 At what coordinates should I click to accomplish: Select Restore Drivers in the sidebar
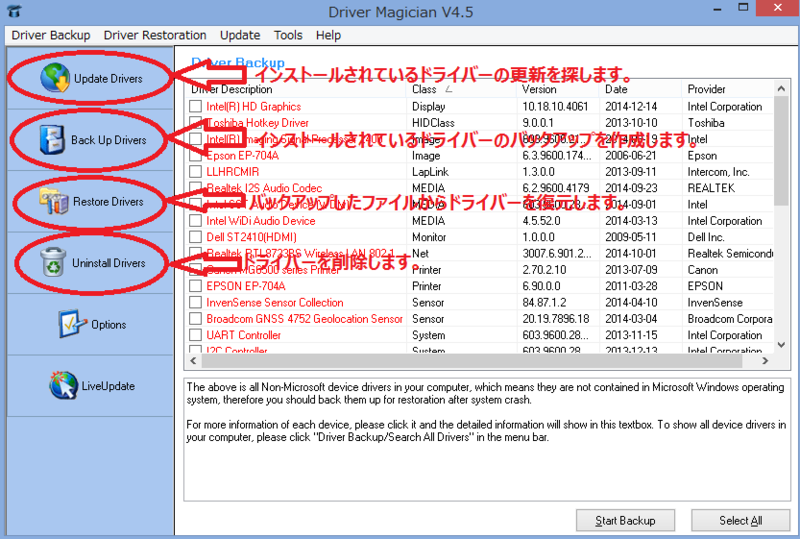tap(90, 202)
